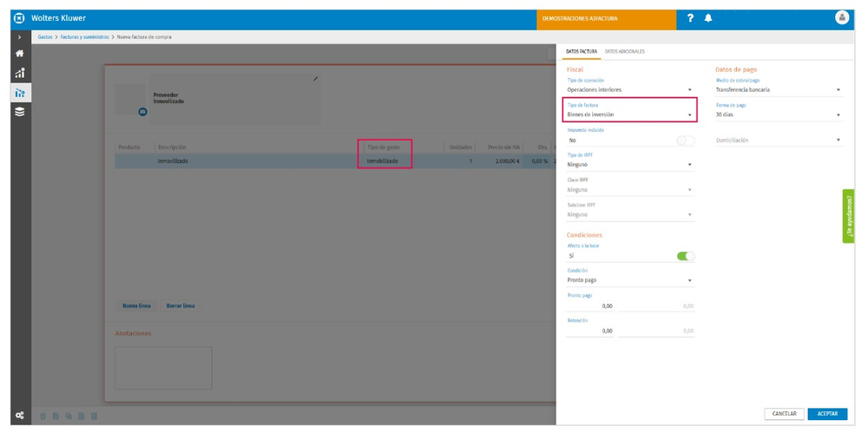This screenshot has height=433, width=868.
Task: Click the Nueva línea button
Action: (x=136, y=305)
